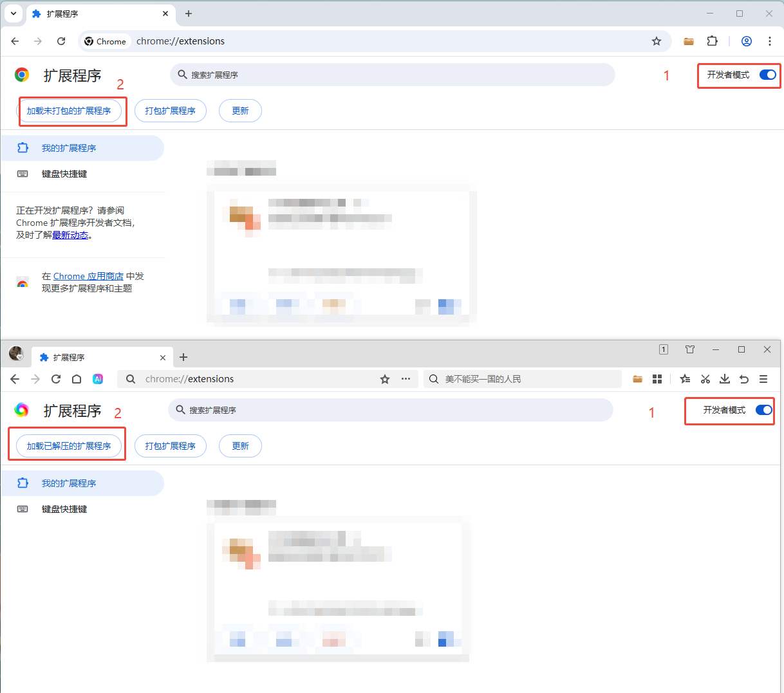Open 最新动态 link in sidebar

70,235
